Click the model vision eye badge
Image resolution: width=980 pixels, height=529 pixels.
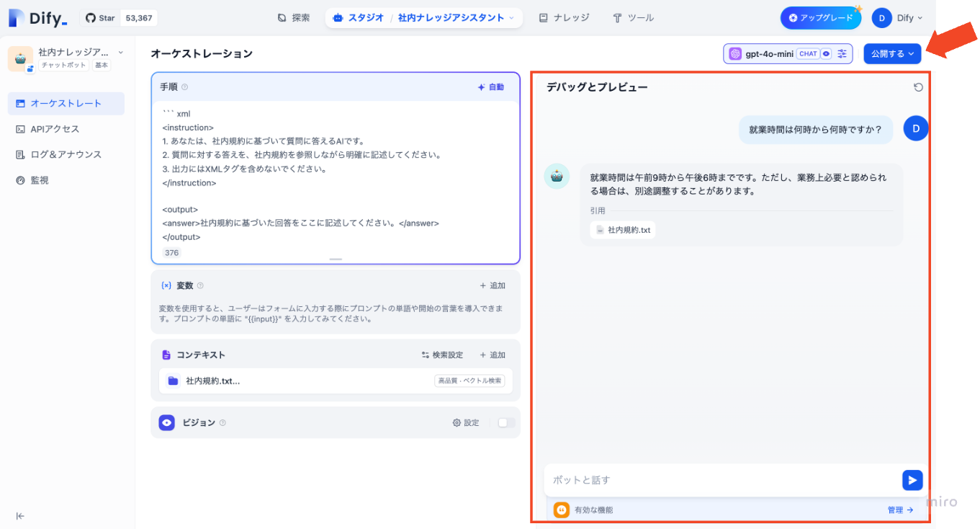coord(827,53)
